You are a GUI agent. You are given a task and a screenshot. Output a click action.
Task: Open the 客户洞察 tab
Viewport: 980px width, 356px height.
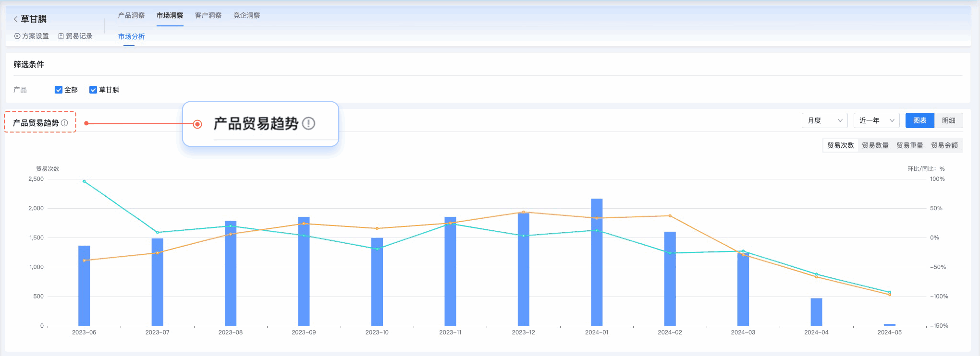coord(208,15)
